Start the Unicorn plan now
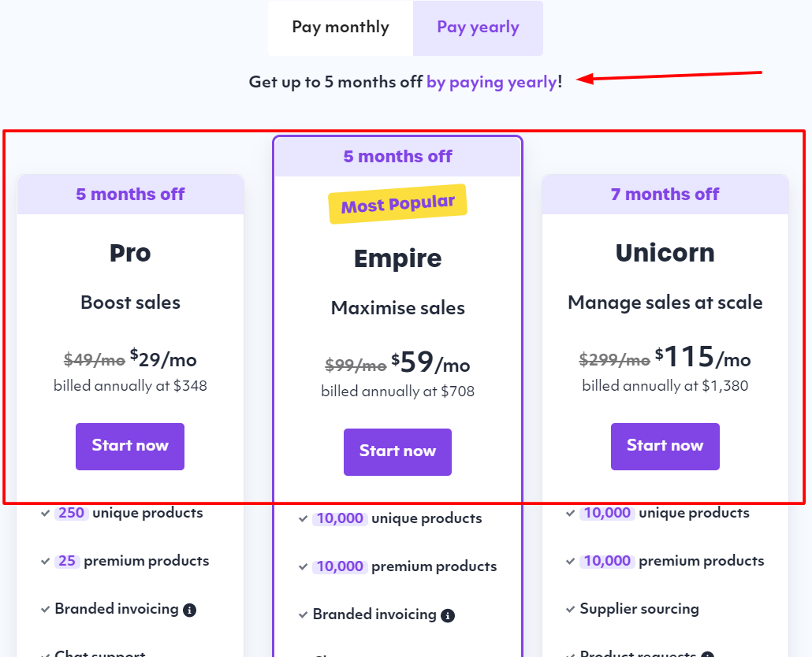The image size is (812, 657). click(665, 446)
